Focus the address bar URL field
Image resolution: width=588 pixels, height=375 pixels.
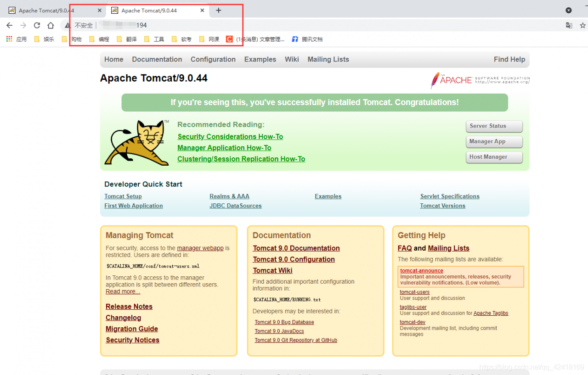click(312, 25)
